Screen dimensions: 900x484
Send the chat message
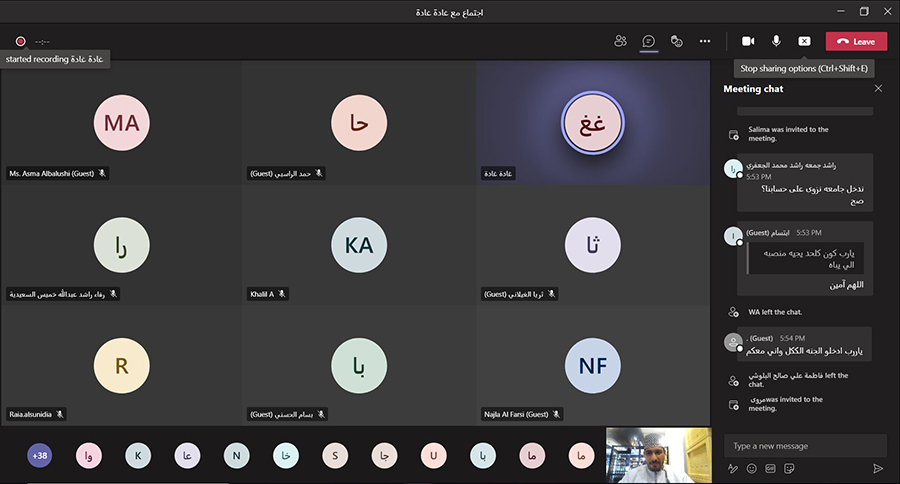click(878, 468)
